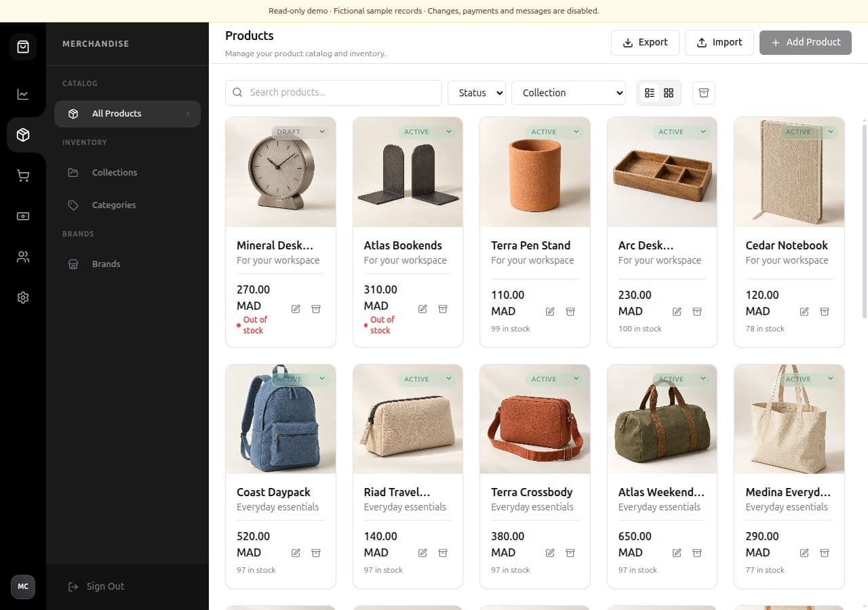Edit the Mineral Desk product
Screen dimensions: 868x610
click(296, 309)
